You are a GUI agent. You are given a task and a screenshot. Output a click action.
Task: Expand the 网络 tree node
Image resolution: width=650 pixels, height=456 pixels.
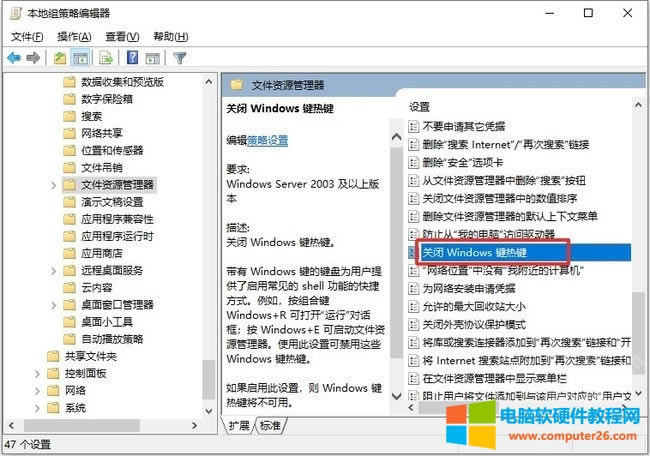click(x=37, y=391)
